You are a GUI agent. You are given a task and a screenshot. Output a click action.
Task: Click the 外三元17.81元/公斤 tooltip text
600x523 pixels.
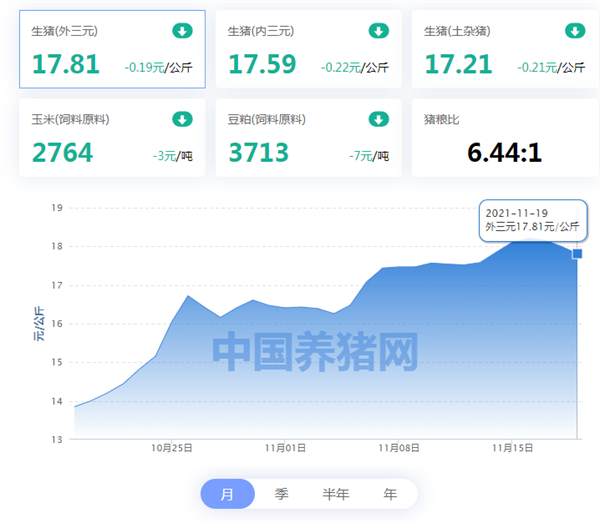[x=532, y=226]
